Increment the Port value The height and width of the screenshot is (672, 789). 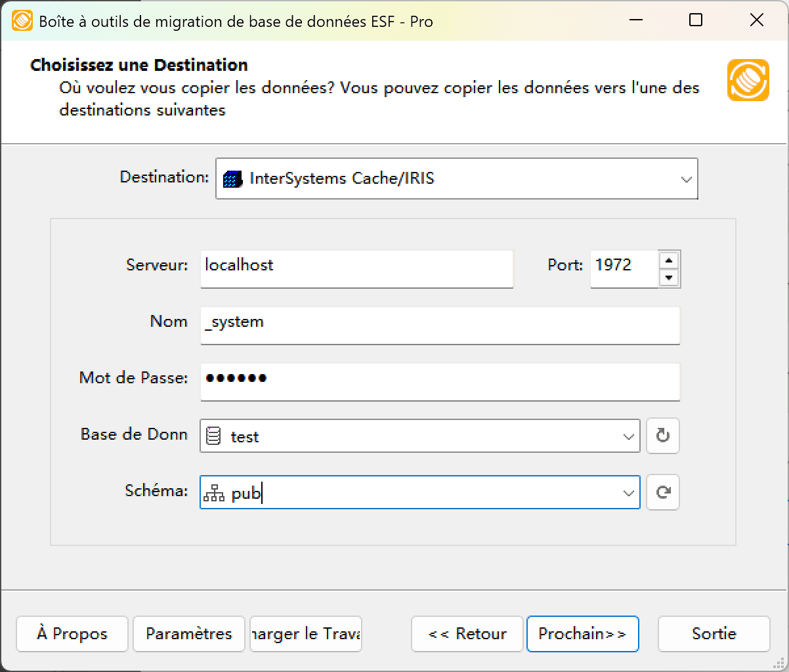pos(670,260)
